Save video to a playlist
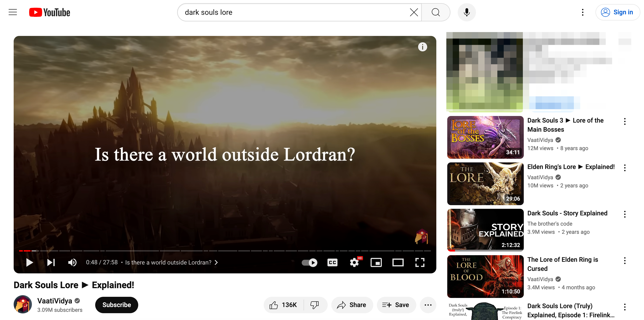The image size is (644, 320). (x=396, y=305)
